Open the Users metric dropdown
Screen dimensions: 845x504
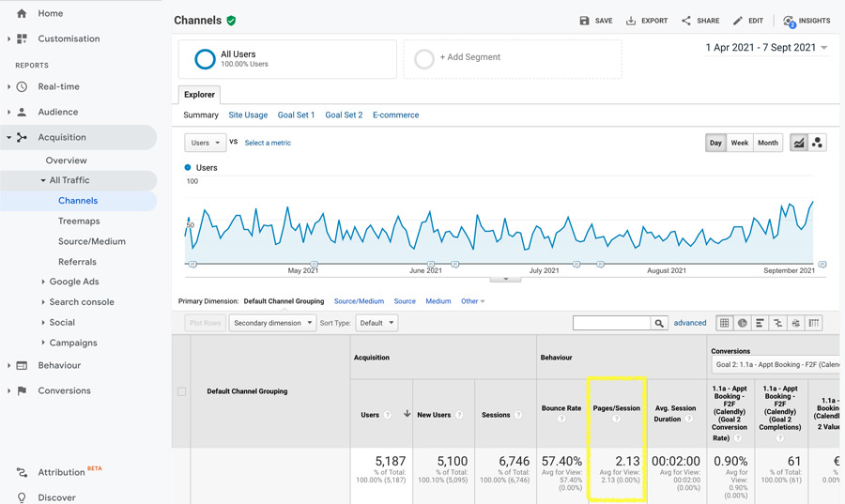pyautogui.click(x=205, y=143)
